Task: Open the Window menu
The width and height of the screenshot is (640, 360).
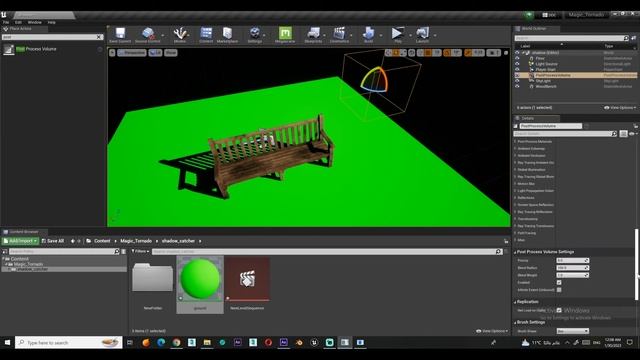Action: (35, 22)
